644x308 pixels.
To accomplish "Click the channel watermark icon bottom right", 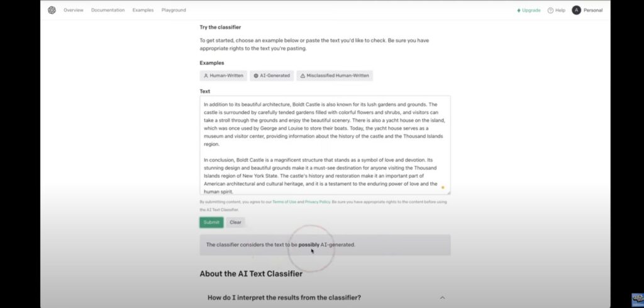I will [638, 299].
